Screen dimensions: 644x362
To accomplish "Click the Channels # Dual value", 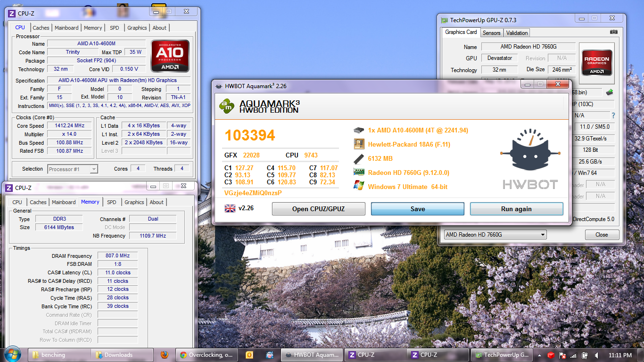I will click(153, 219).
